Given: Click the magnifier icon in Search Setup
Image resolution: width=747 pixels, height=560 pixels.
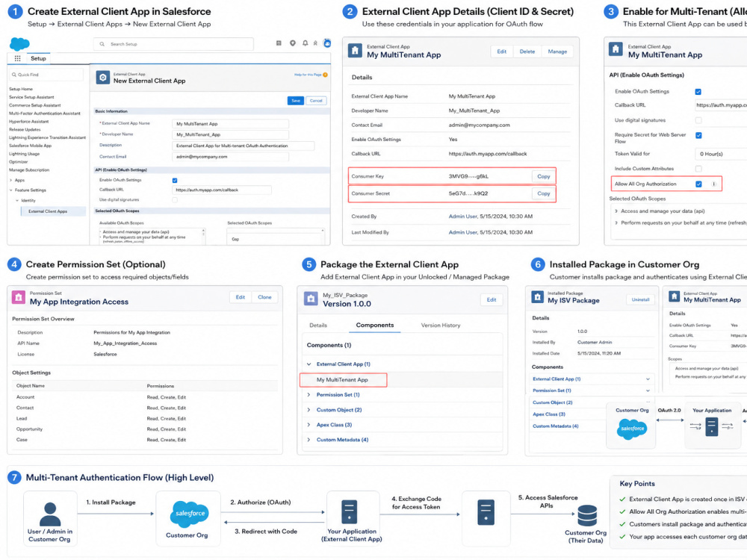Looking at the screenshot, I should [x=102, y=44].
